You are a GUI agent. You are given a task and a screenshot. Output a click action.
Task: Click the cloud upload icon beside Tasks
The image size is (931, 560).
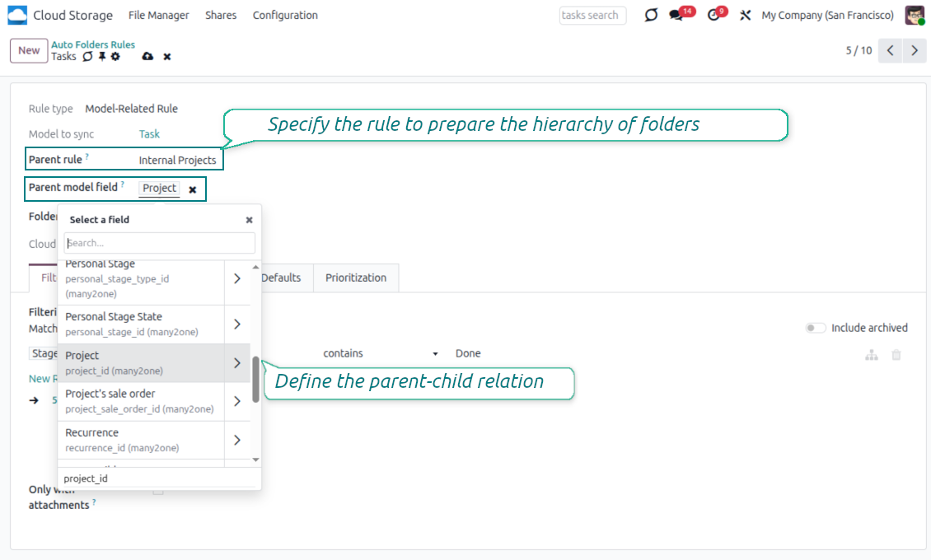point(147,57)
